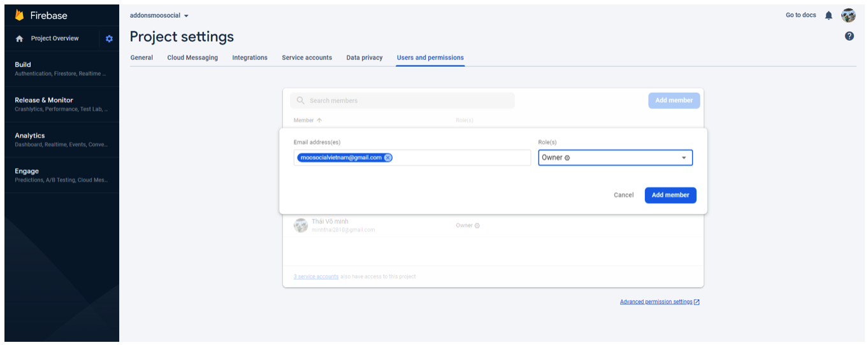Click the Role(s) column header in table
This screenshot has height=345, width=868.
[x=465, y=120]
